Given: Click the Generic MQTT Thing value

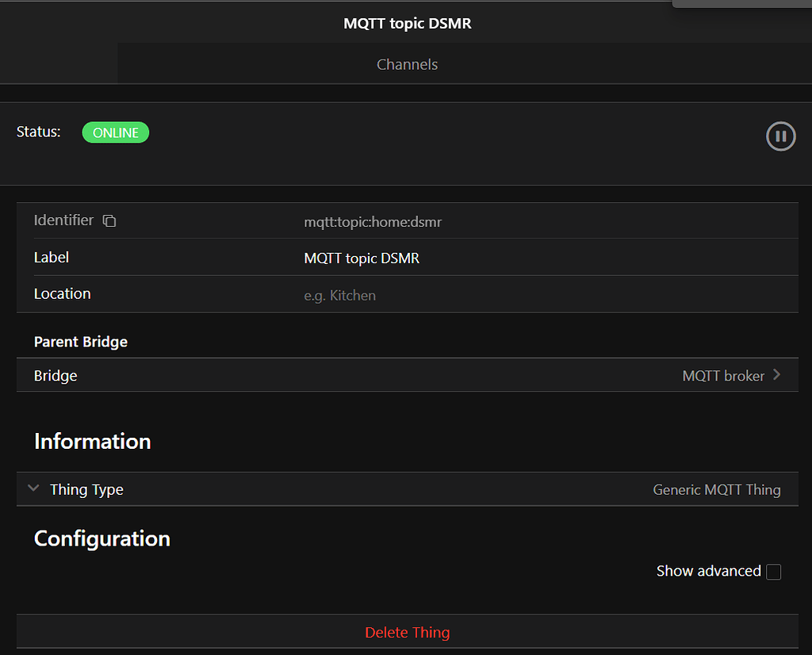Looking at the screenshot, I should (716, 490).
